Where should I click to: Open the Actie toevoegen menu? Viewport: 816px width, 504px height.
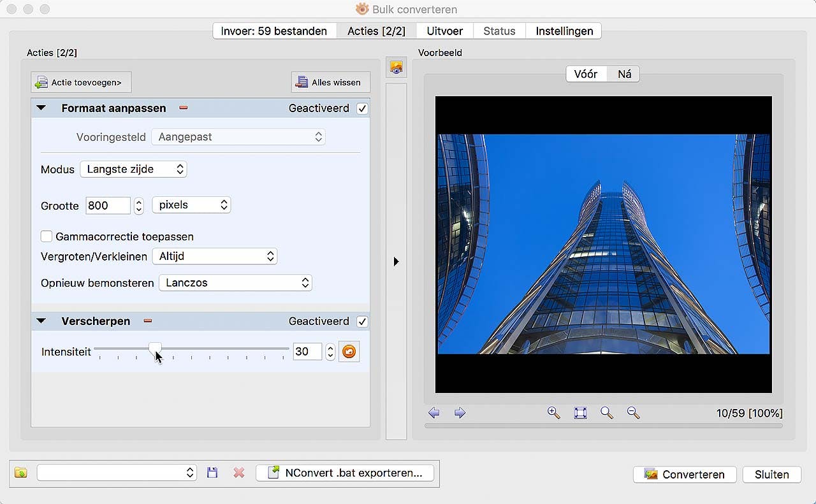[x=80, y=82]
